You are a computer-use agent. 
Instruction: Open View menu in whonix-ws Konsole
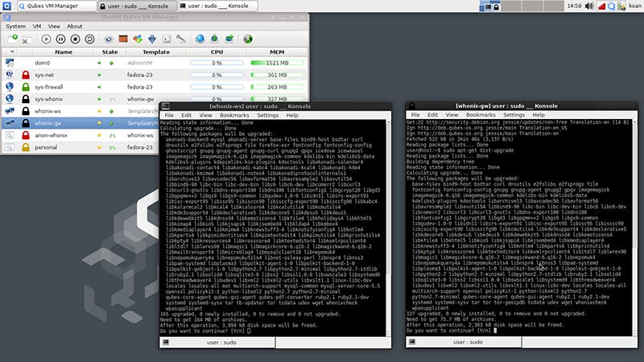pos(205,115)
